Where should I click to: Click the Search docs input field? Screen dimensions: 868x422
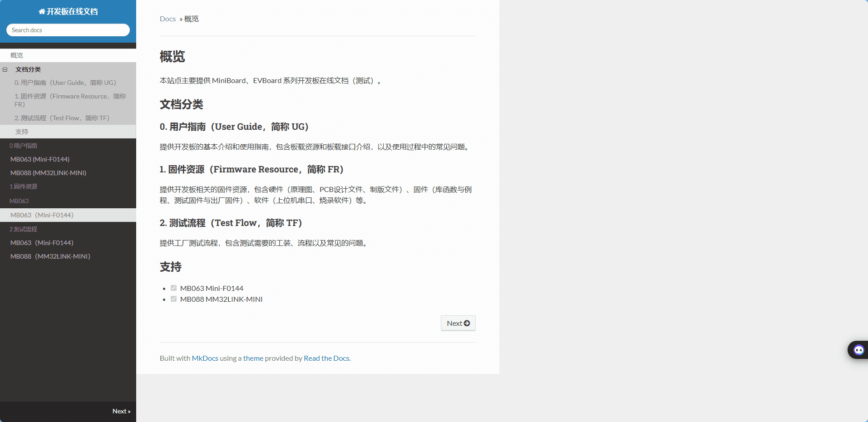pos(68,30)
